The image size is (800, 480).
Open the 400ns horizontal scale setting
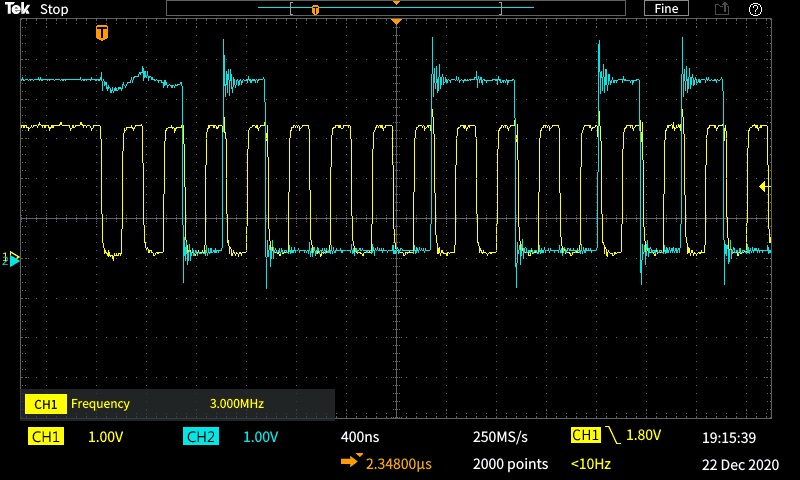click(x=361, y=437)
